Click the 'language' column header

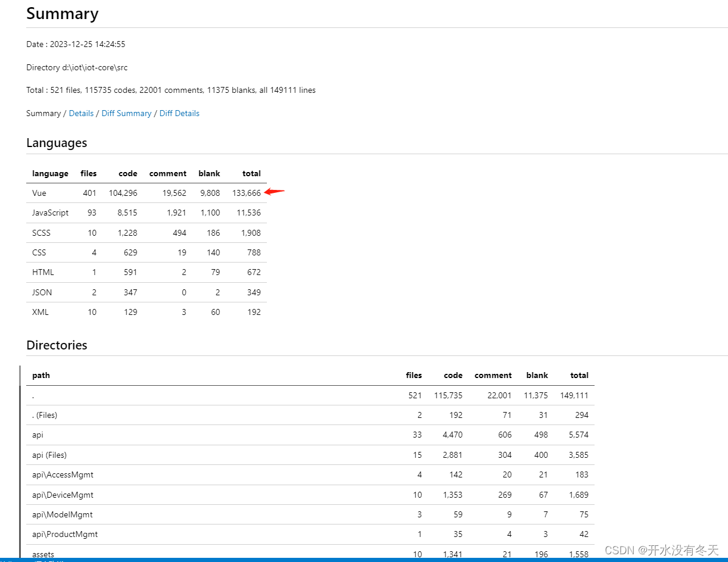coord(50,173)
